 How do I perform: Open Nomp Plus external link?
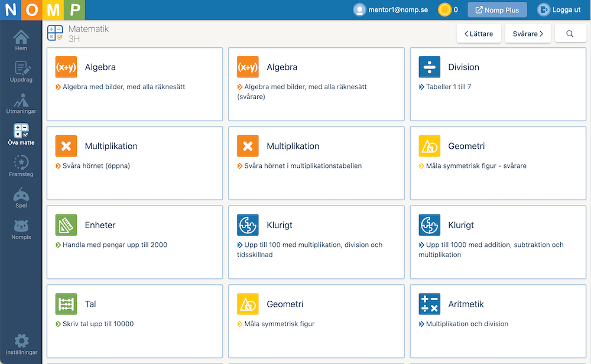[x=497, y=10]
